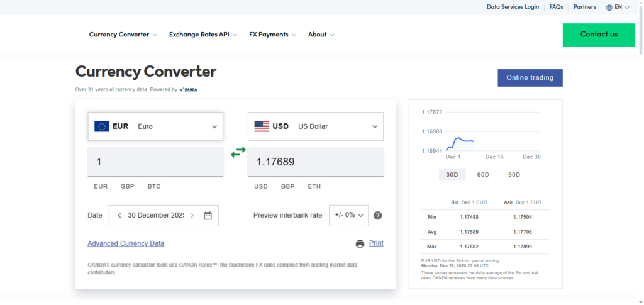The width and height of the screenshot is (644, 305).
Task: Click the printer icon
Action: click(x=360, y=244)
